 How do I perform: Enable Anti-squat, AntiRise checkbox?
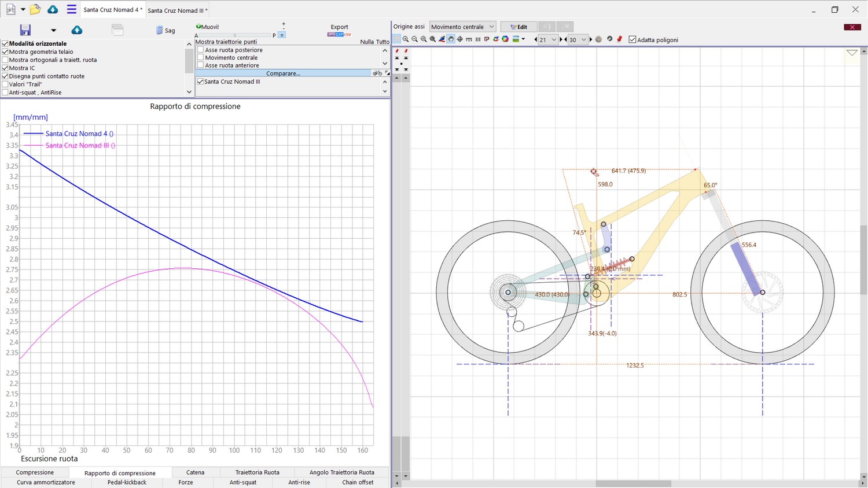(5, 92)
